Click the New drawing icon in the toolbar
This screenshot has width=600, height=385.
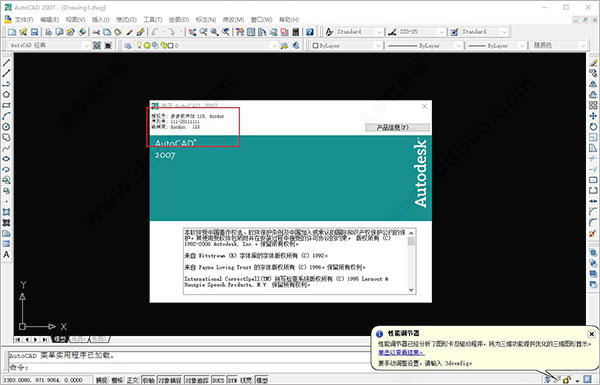[x=12, y=32]
